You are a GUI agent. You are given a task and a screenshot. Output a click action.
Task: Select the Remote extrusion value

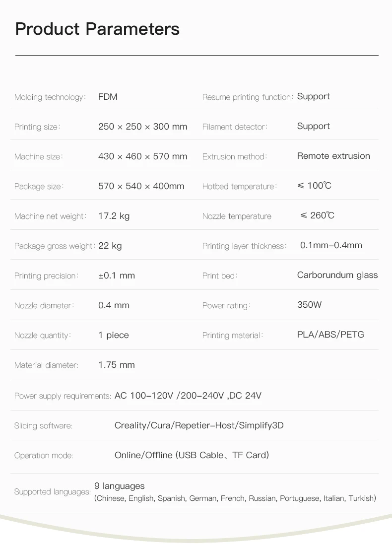click(x=333, y=156)
